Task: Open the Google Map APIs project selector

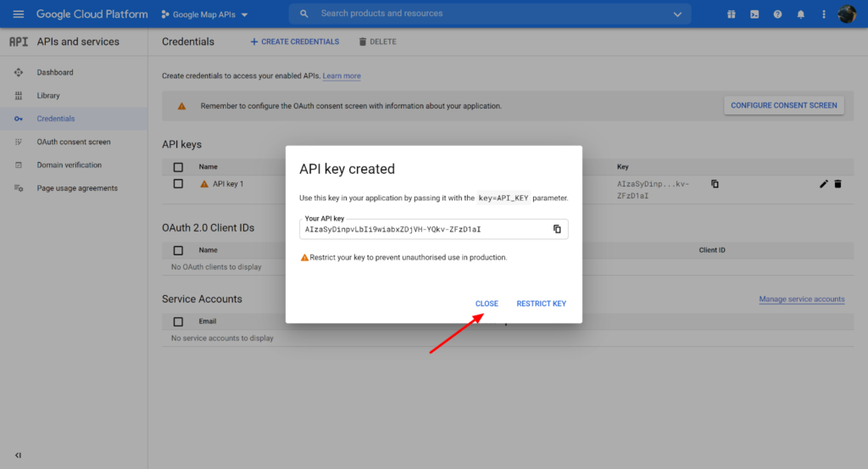Action: [204, 14]
